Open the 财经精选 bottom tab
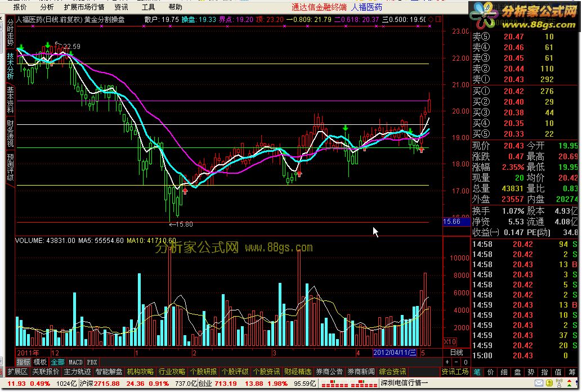This screenshot has width=582, height=392. coord(298,372)
